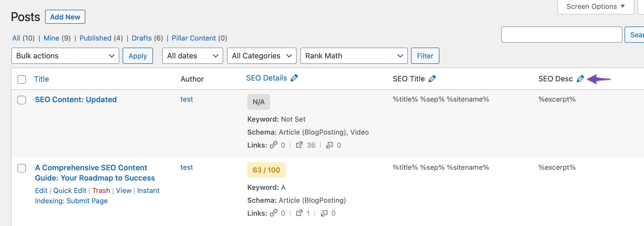Click the 63 / 100 SEO score badge
644x226 pixels.
point(266,170)
